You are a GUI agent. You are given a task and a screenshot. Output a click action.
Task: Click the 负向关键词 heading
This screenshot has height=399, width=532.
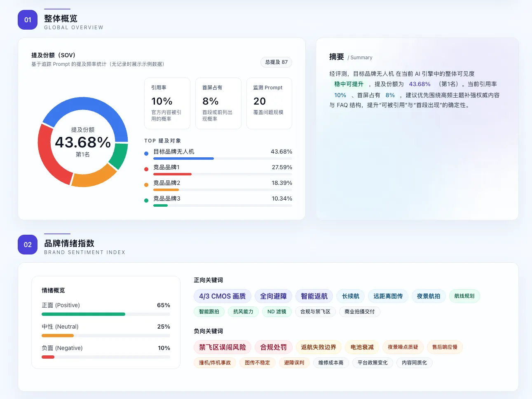point(209,331)
